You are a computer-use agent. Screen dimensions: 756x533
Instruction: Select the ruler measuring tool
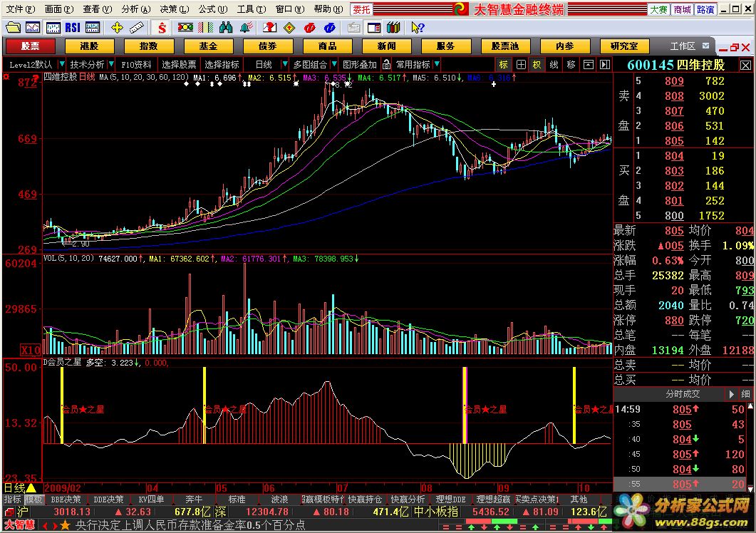tap(136, 28)
